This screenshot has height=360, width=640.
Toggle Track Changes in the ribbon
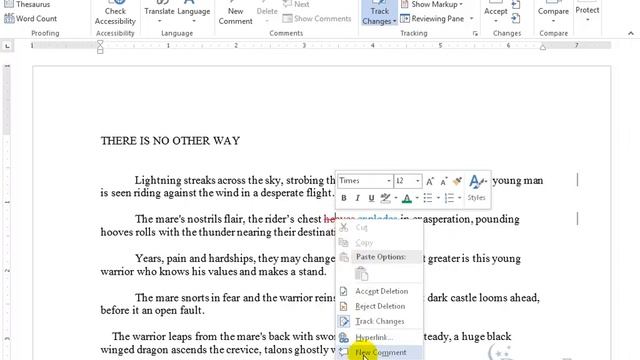point(379,13)
